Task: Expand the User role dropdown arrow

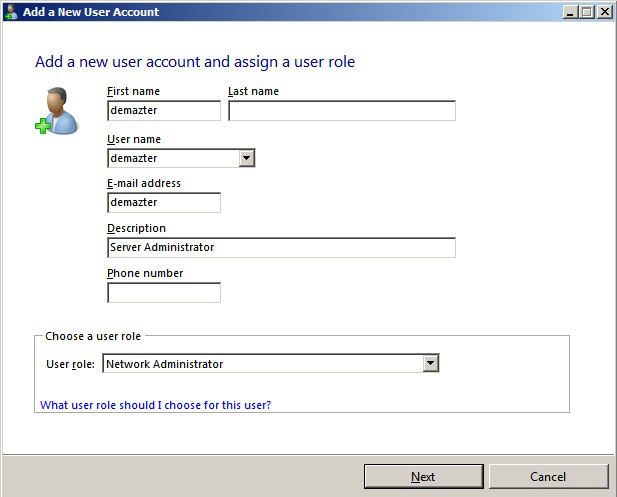Action: tap(431, 364)
